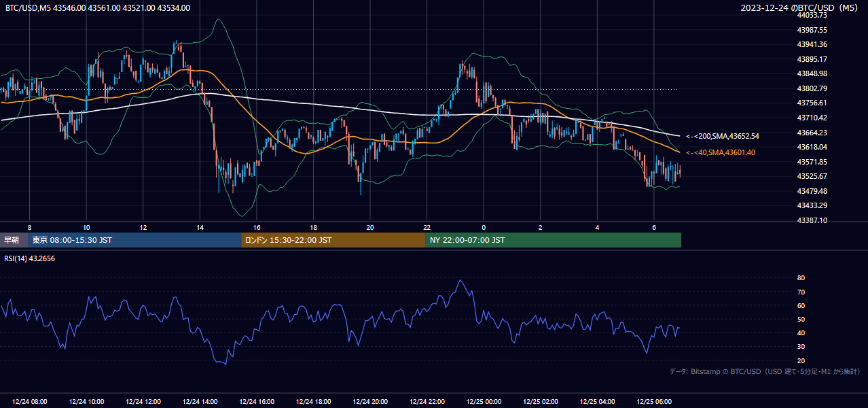Click RSI scale value 40
The height and width of the screenshot is (408, 868).
(801, 333)
